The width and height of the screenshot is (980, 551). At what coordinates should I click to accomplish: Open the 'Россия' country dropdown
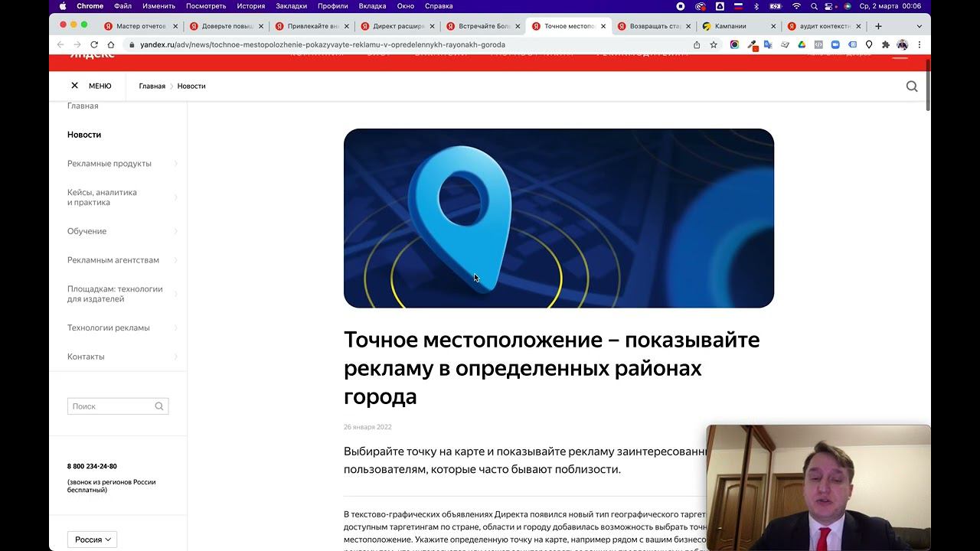[92, 540]
